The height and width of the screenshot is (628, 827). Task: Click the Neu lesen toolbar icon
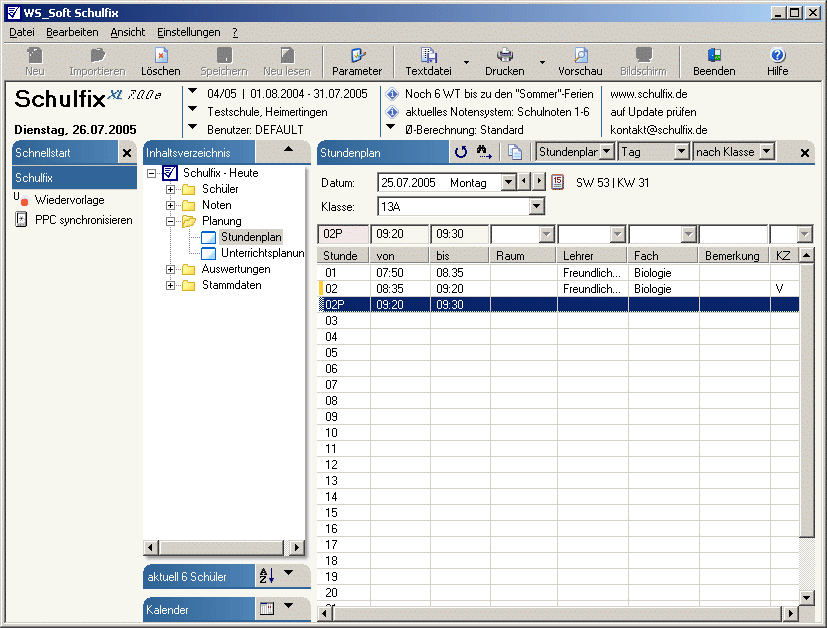coord(287,55)
